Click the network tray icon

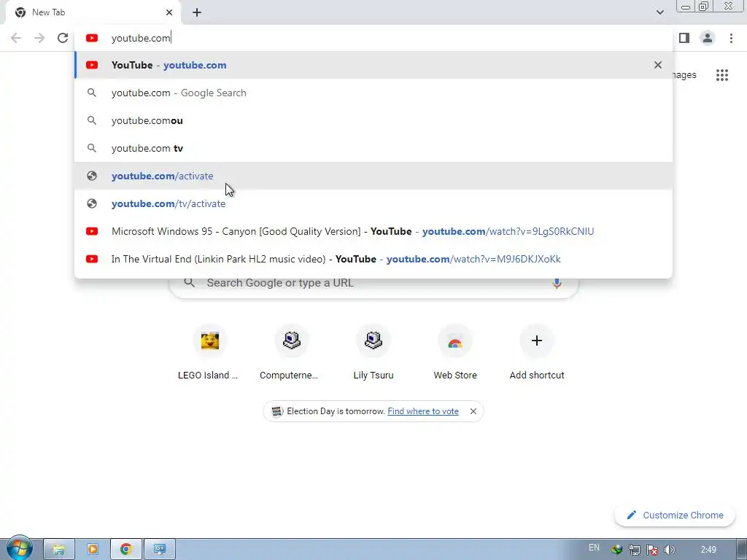click(635, 550)
